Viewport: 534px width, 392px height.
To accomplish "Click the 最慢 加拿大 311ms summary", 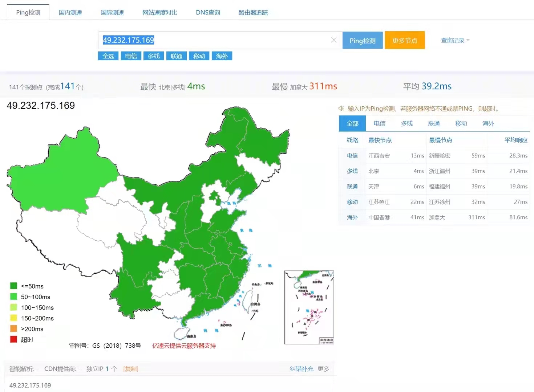I will point(304,86).
